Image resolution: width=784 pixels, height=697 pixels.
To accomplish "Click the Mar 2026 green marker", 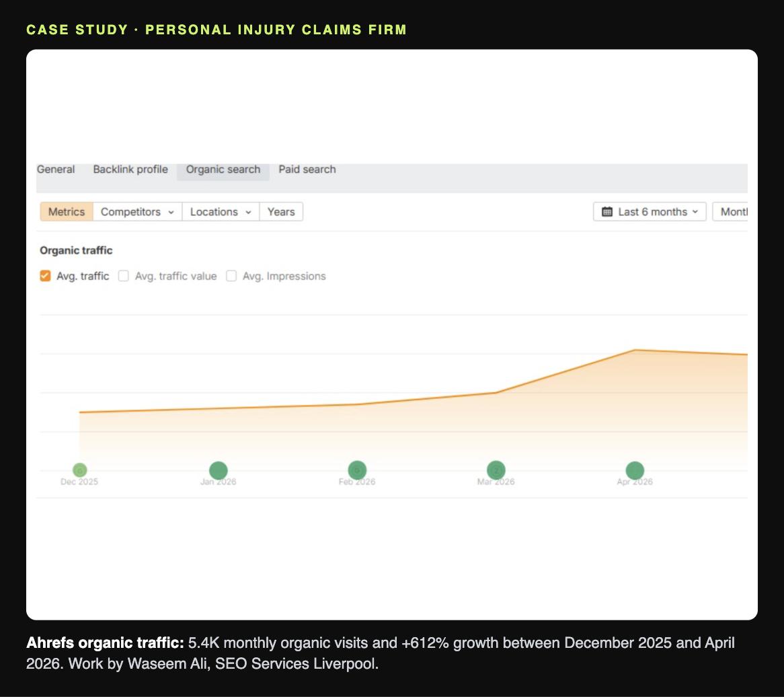I will click(x=496, y=470).
